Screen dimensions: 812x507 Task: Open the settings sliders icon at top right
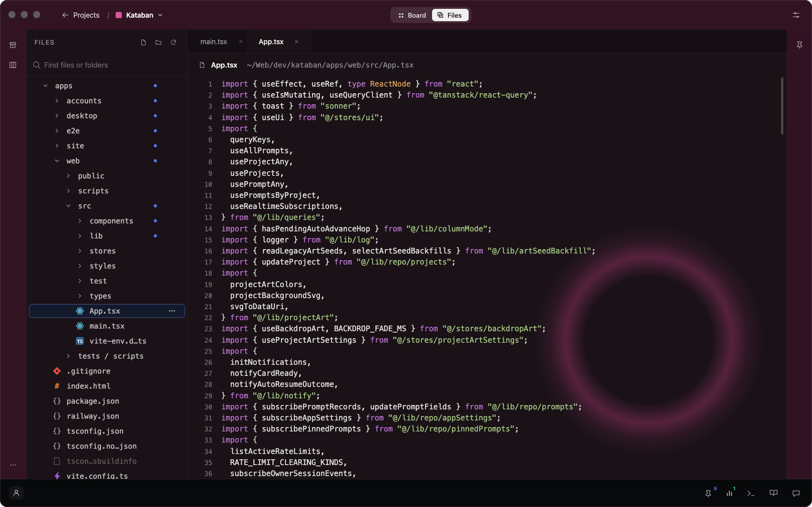[796, 15]
